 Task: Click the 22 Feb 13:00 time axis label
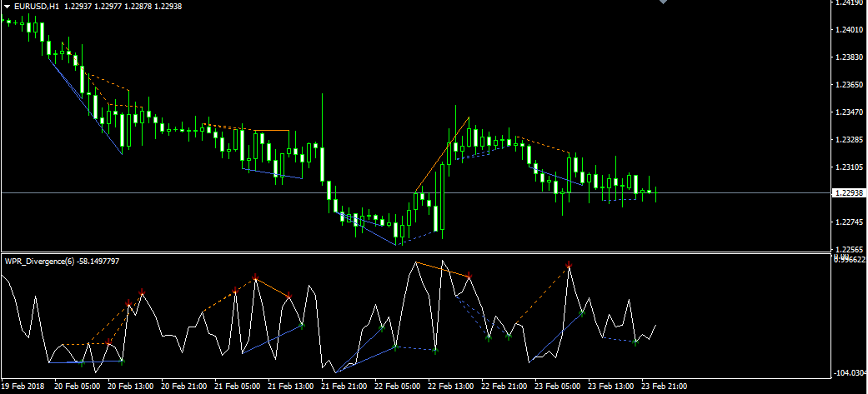click(x=450, y=387)
